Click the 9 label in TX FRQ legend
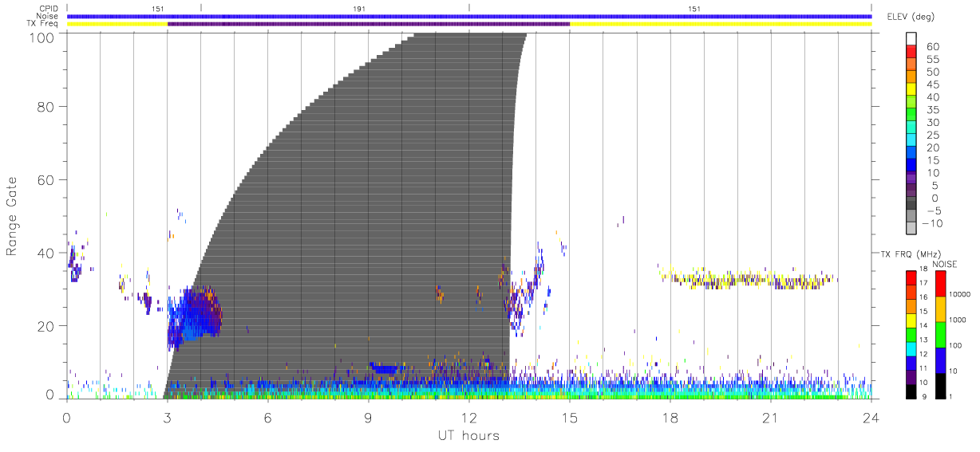This screenshot has height=452, width=980. 925,396
